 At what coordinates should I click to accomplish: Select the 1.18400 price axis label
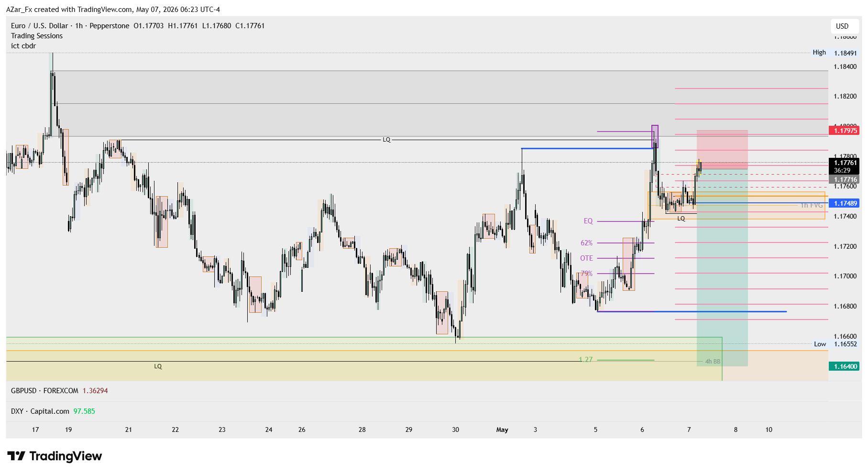tap(845, 66)
